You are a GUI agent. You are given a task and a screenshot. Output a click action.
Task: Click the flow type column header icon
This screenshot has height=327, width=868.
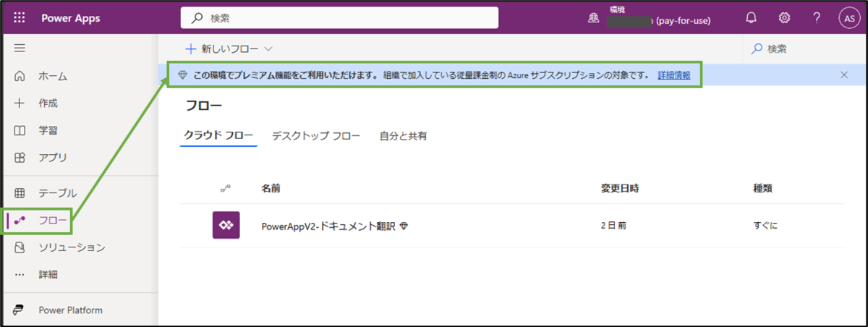[x=225, y=189]
